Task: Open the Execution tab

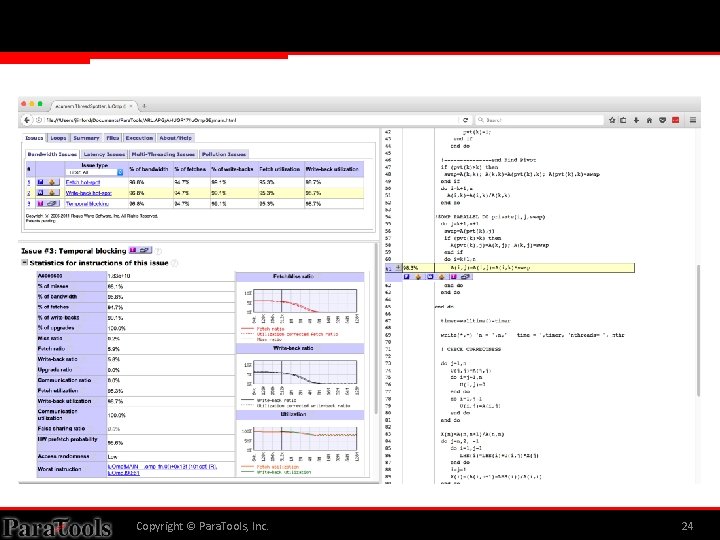Action: pyautogui.click(x=139, y=138)
